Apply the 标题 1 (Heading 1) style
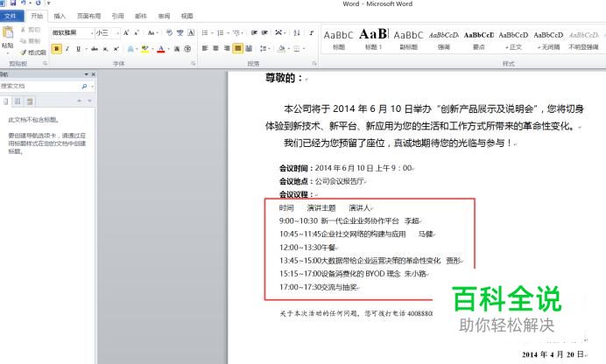 point(373,39)
